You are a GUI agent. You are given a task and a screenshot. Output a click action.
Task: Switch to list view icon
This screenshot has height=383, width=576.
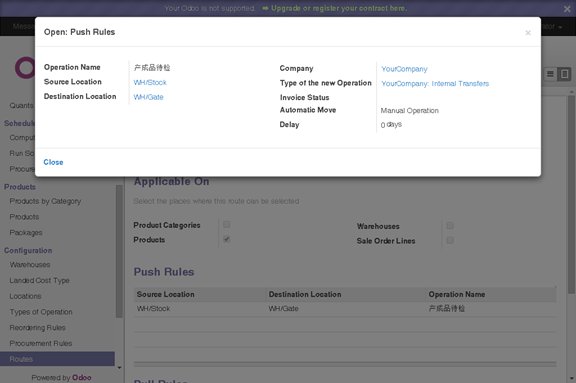pyautogui.click(x=550, y=75)
